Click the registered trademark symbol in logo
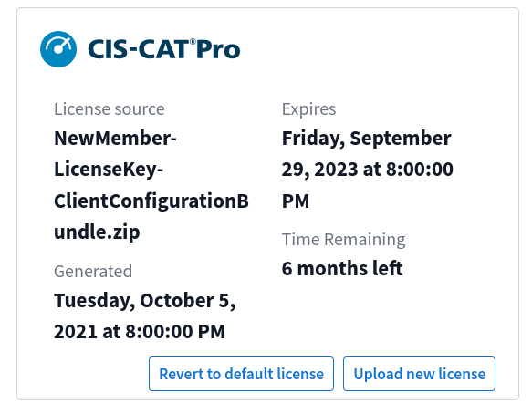The height and width of the screenshot is (413, 532). pyautogui.click(x=193, y=42)
